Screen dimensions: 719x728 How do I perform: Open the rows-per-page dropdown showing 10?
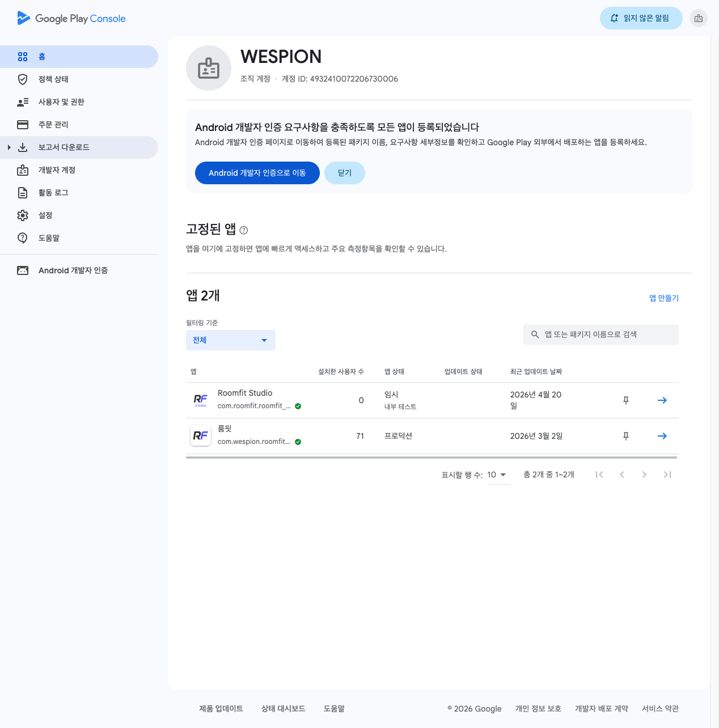coord(497,475)
